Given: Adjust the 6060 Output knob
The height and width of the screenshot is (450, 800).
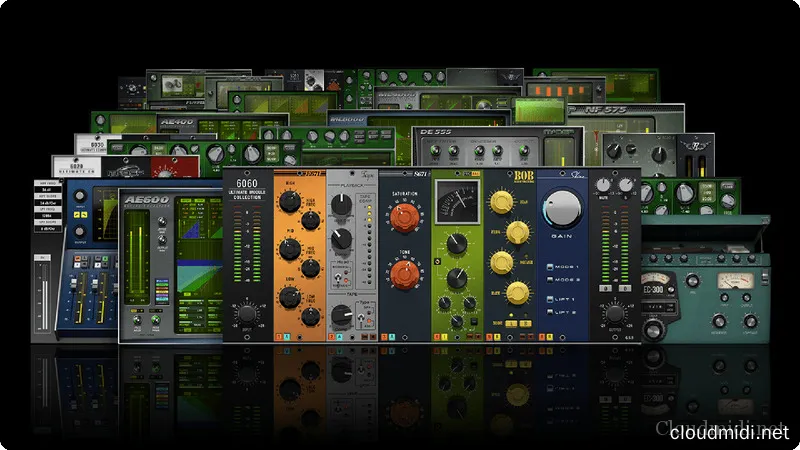Looking at the screenshot, I should [x=615, y=314].
